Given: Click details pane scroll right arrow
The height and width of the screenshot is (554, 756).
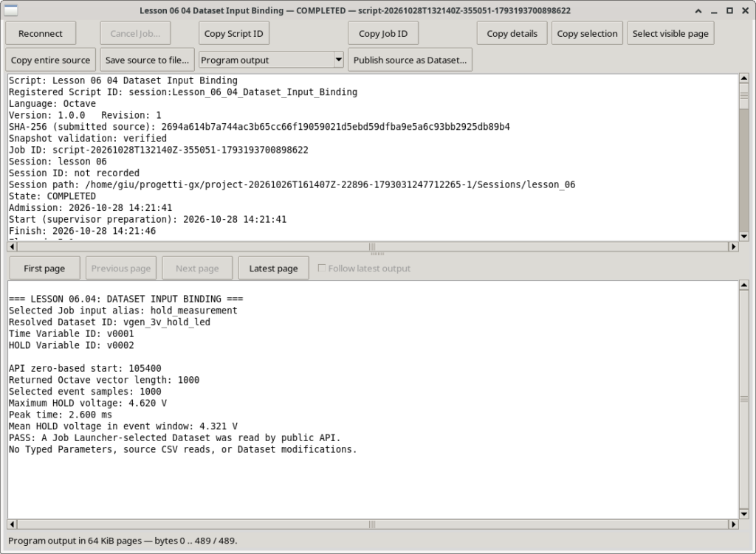Looking at the screenshot, I should (733, 246).
